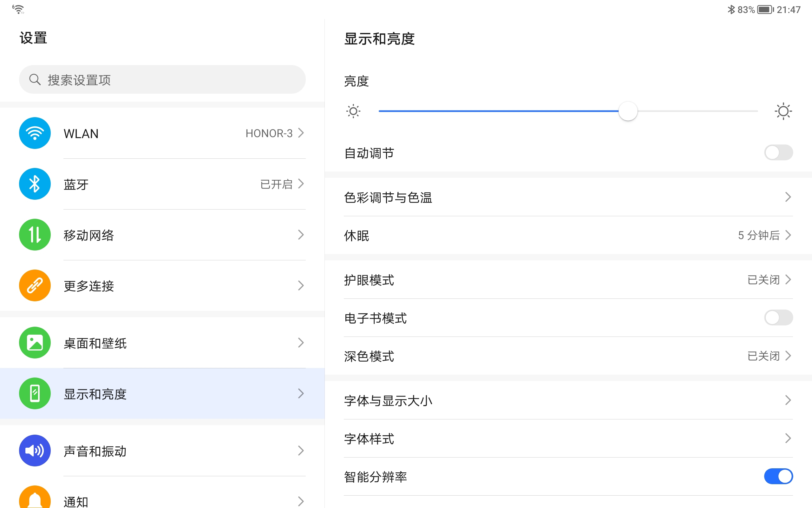Image resolution: width=812 pixels, height=508 pixels.
Task: Click the 已开启 Bluetooth status text
Action: pyautogui.click(x=277, y=184)
